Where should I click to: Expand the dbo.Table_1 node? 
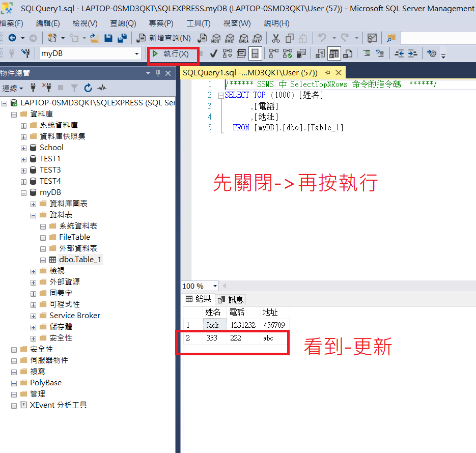coord(43,260)
